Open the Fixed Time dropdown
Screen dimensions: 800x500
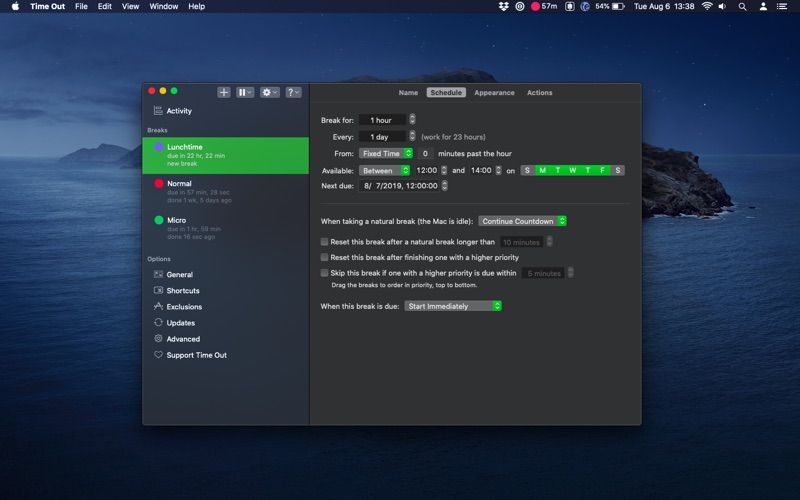tap(386, 153)
